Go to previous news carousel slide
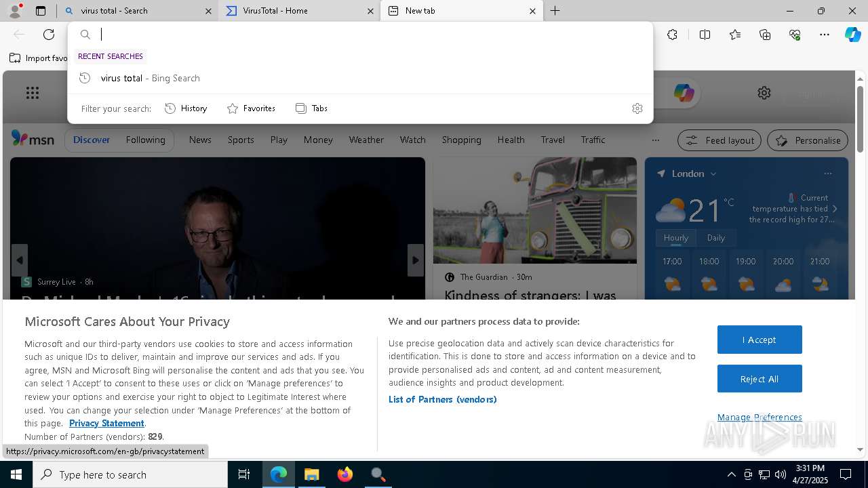 tap(19, 260)
